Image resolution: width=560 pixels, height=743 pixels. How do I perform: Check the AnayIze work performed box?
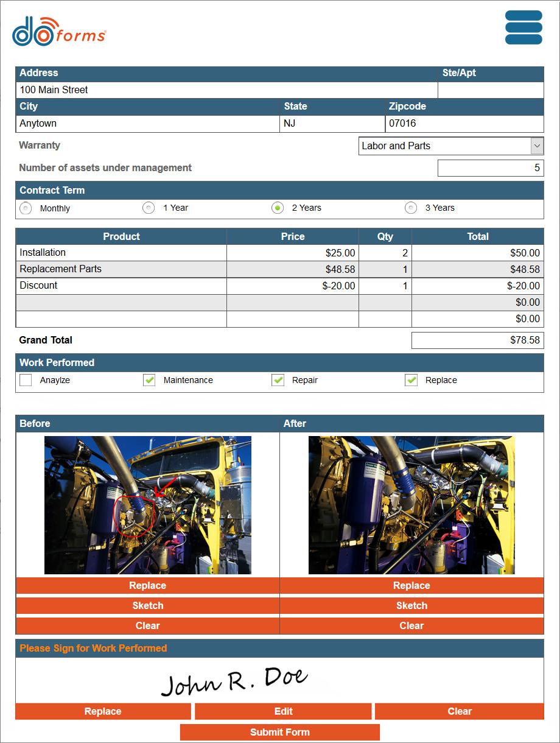click(26, 380)
